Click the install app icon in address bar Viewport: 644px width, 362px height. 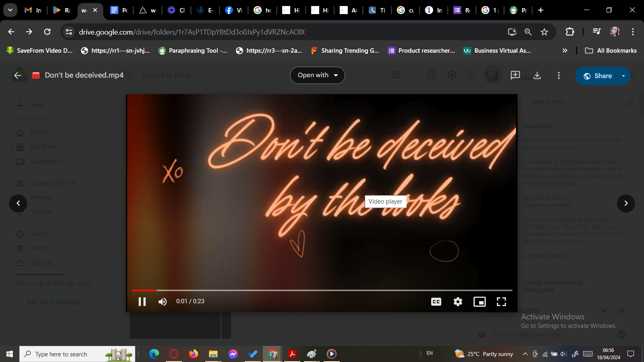(x=512, y=32)
